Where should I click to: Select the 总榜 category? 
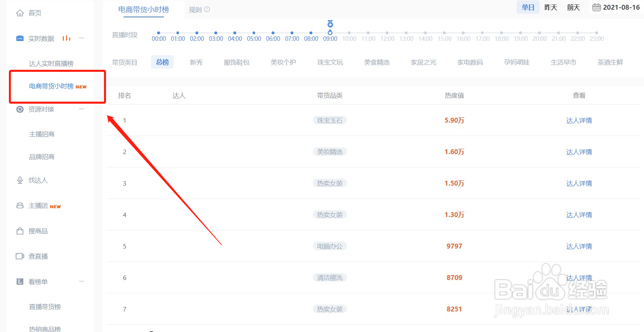[162, 62]
